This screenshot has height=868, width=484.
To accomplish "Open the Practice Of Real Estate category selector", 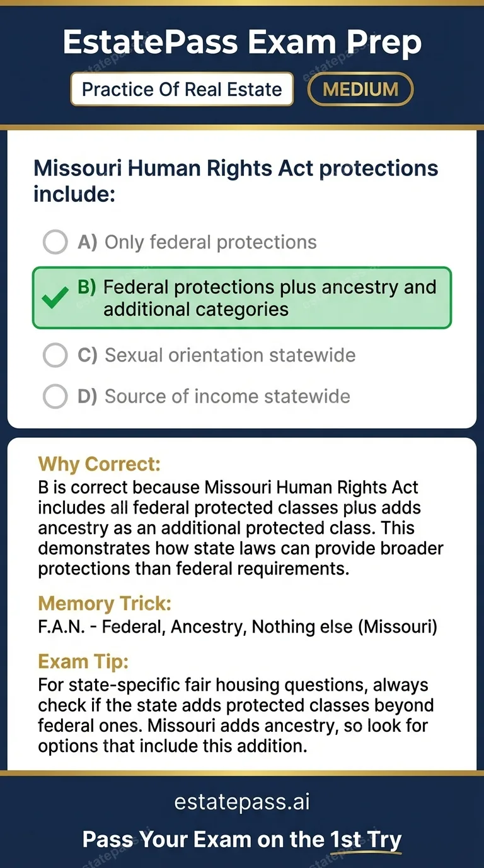I will click(x=181, y=89).
